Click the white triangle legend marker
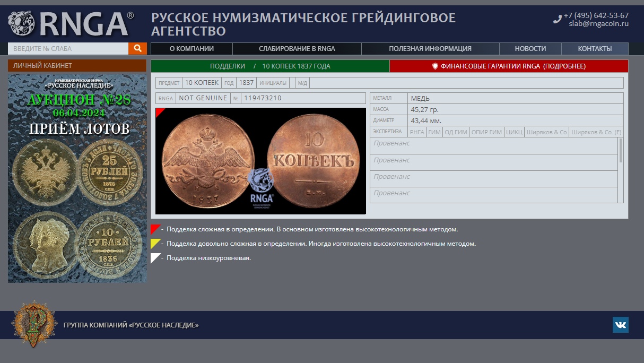The height and width of the screenshot is (363, 644). click(155, 258)
